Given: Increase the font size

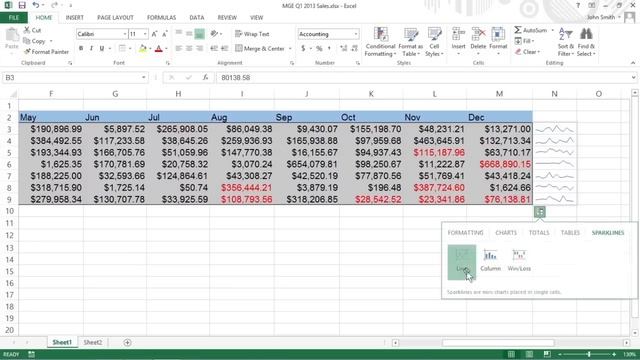Looking at the screenshot, I should pos(154,34).
